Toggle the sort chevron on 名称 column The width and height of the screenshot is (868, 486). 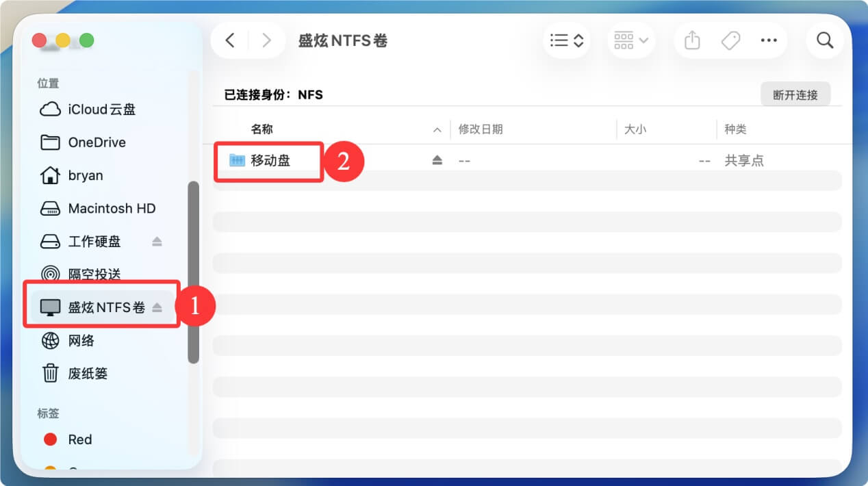[x=437, y=129]
